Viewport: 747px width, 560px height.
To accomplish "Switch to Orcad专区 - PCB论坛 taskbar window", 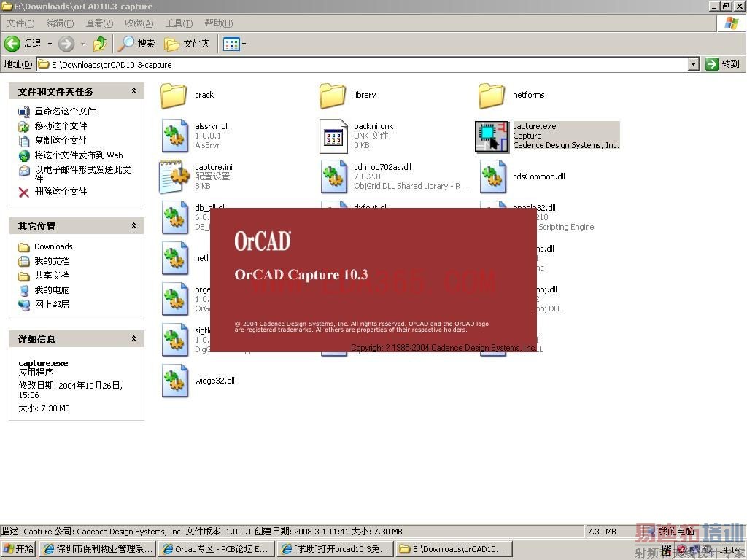I will [216, 549].
